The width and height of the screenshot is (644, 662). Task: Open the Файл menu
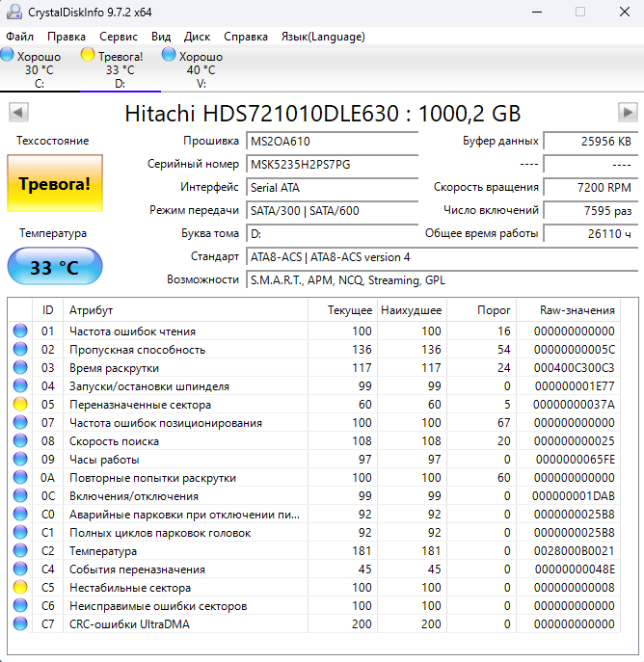click(x=19, y=37)
